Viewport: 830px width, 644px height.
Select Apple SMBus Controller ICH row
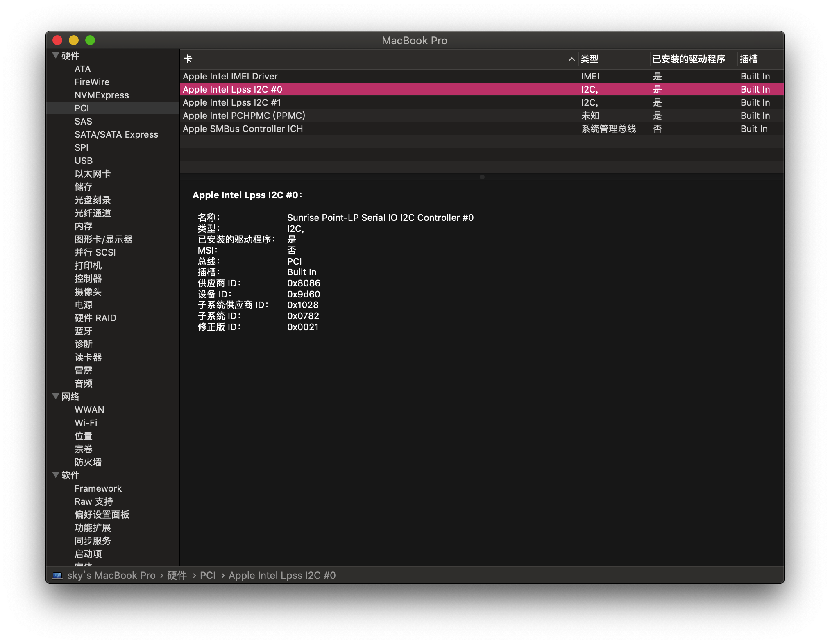(x=482, y=129)
